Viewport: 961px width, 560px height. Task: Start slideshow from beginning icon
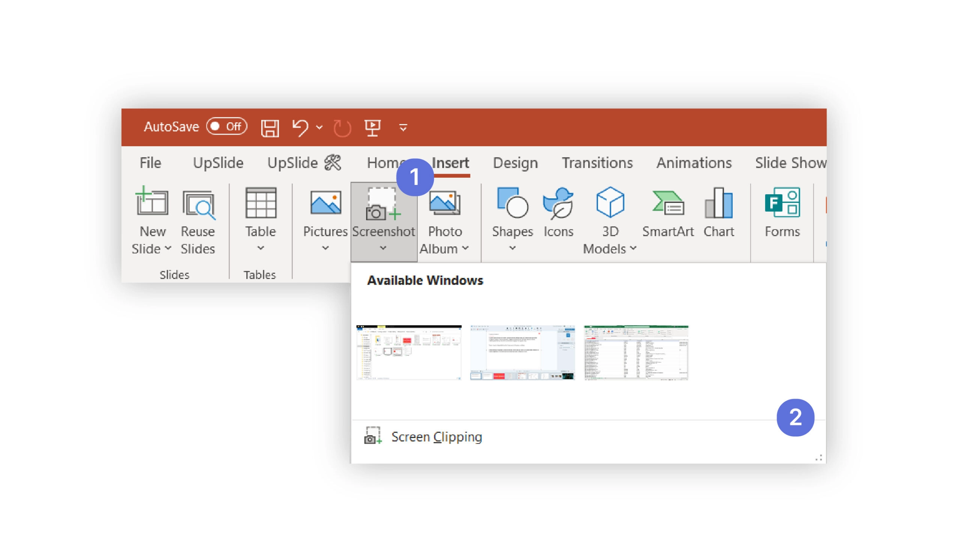373,128
